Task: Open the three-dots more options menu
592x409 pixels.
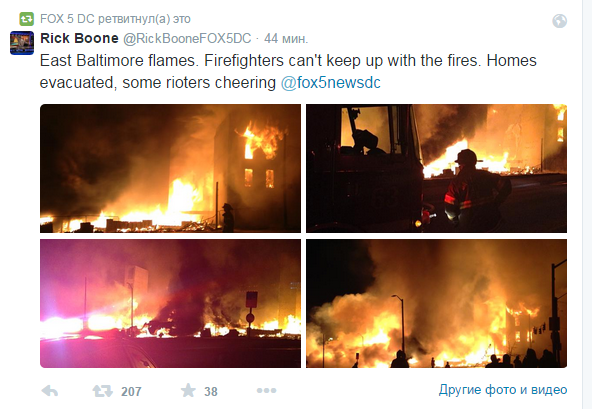Action: pos(267,390)
